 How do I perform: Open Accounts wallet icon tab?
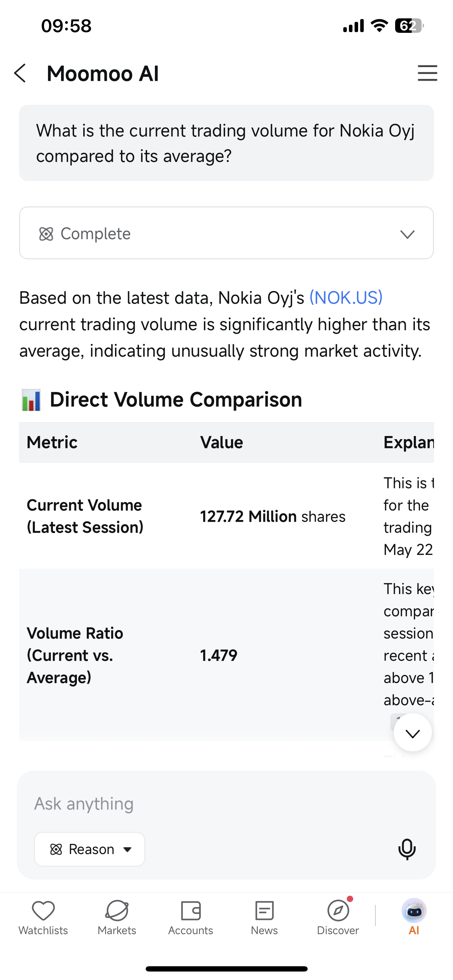pos(191,918)
